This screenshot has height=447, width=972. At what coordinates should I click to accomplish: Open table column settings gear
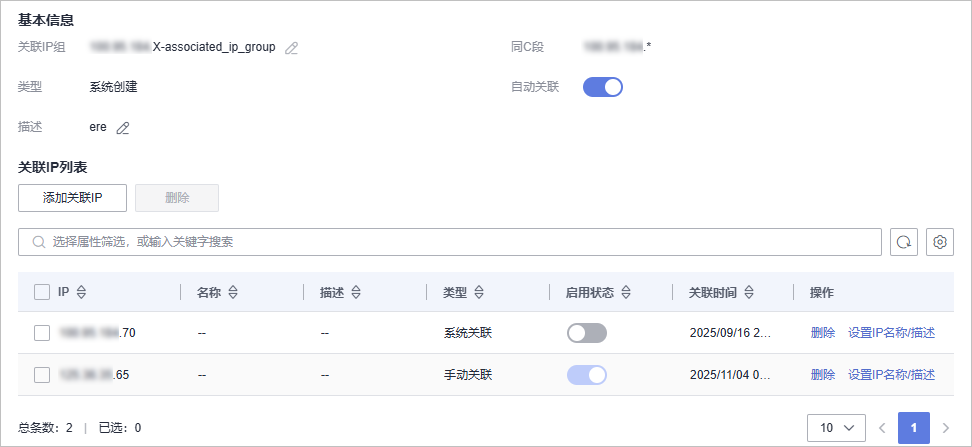coord(940,242)
